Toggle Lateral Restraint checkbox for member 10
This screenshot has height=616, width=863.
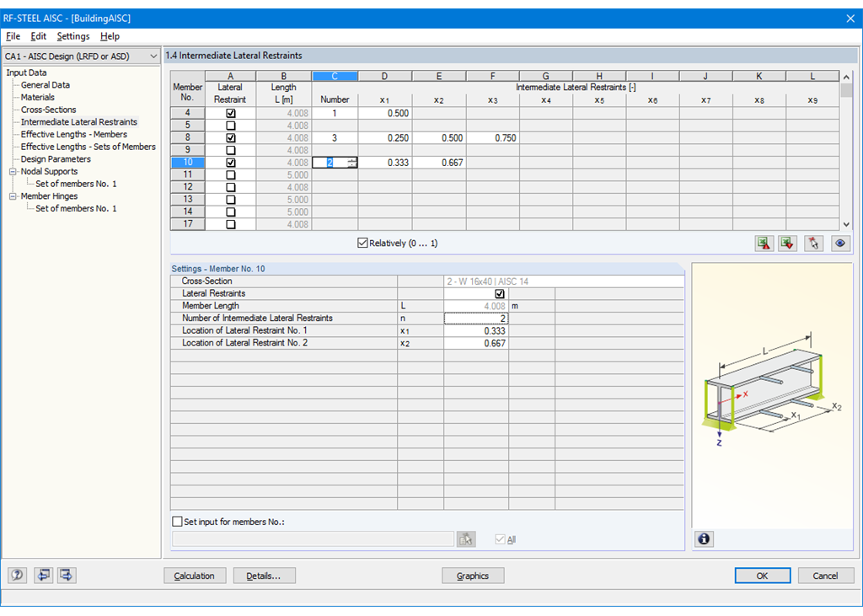[231, 163]
